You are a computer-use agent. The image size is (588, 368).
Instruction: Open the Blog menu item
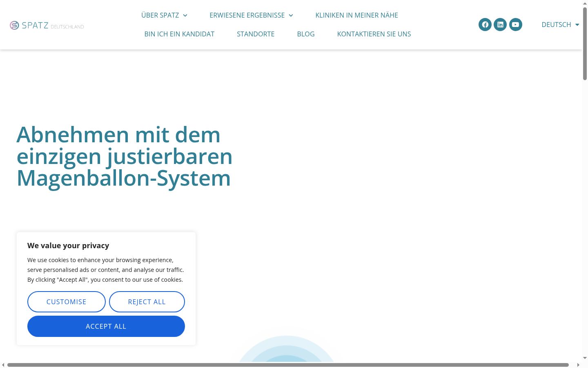pos(306,34)
